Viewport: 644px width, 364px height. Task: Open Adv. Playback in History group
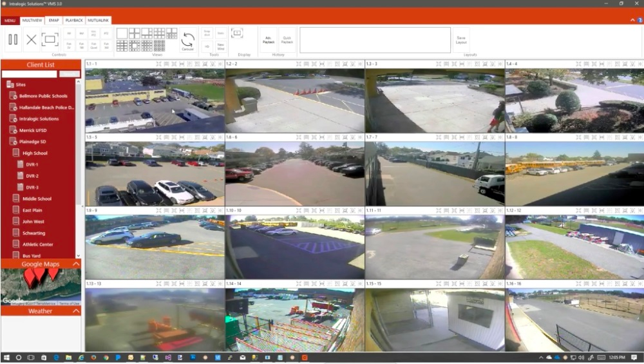[x=268, y=40]
